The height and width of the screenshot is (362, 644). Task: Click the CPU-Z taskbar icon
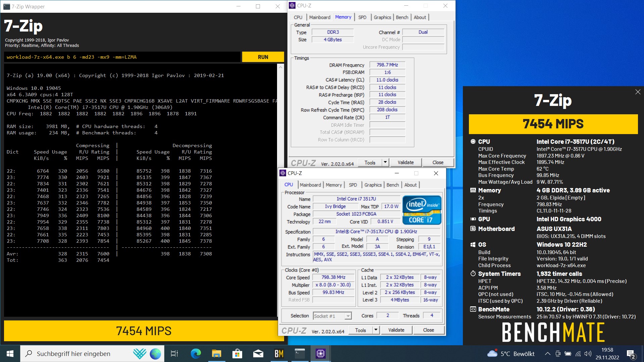pyautogui.click(x=320, y=354)
